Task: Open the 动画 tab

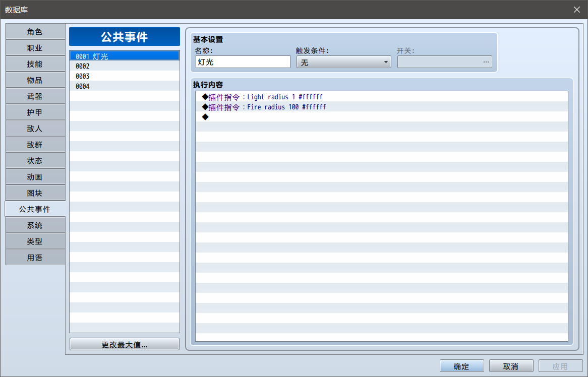Action: (35, 177)
